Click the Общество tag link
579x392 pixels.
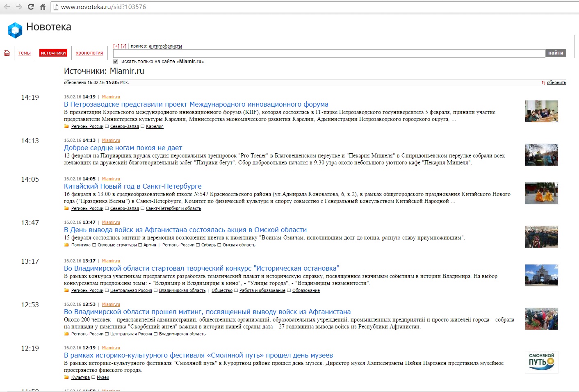222,290
